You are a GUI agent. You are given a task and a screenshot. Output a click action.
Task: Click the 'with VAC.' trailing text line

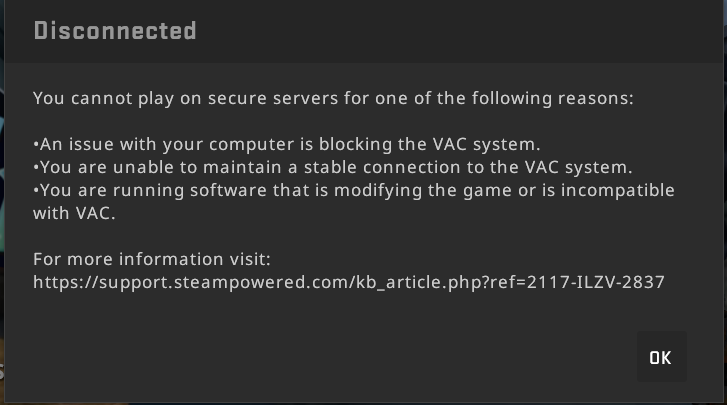pos(74,214)
